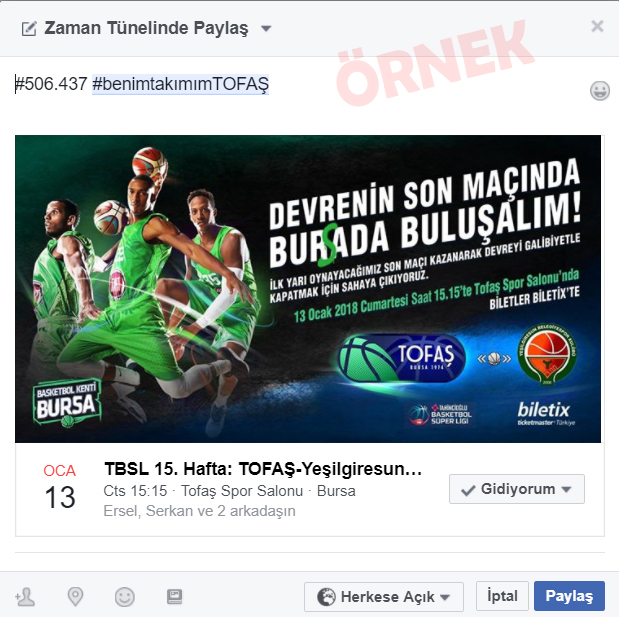Click the #benimtakımımTOFAŞ hashtag
This screenshot has height=617, width=619.
(x=180, y=84)
